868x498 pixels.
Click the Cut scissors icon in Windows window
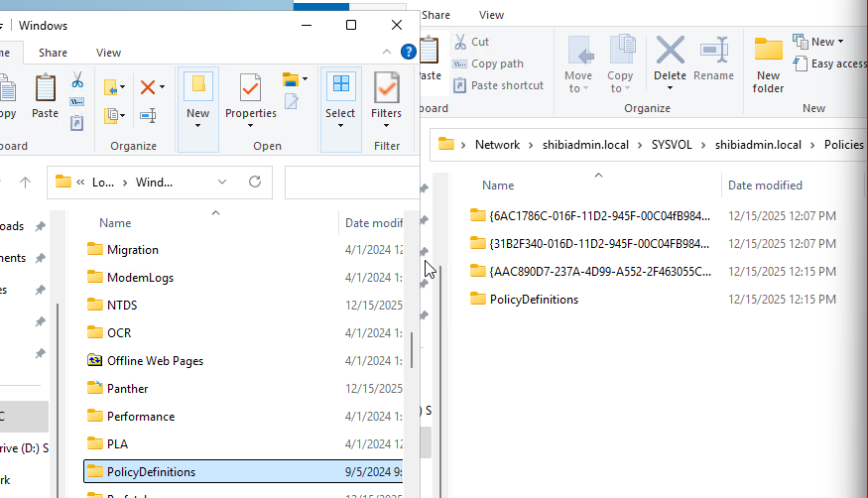coord(77,80)
